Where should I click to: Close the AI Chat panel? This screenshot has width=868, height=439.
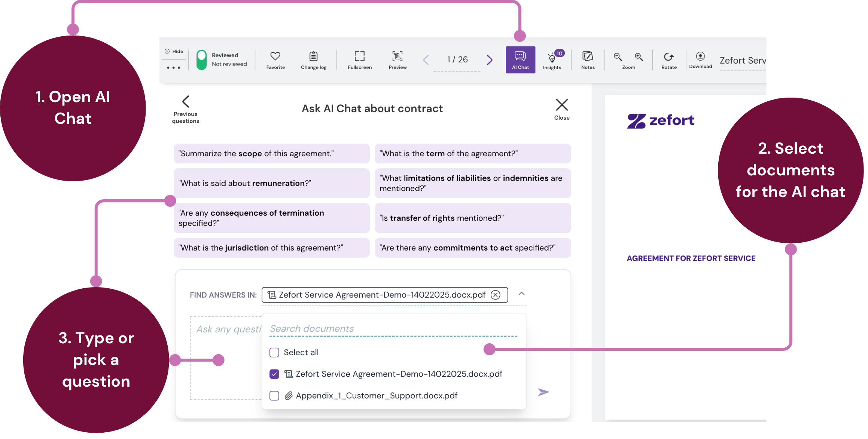tap(562, 110)
